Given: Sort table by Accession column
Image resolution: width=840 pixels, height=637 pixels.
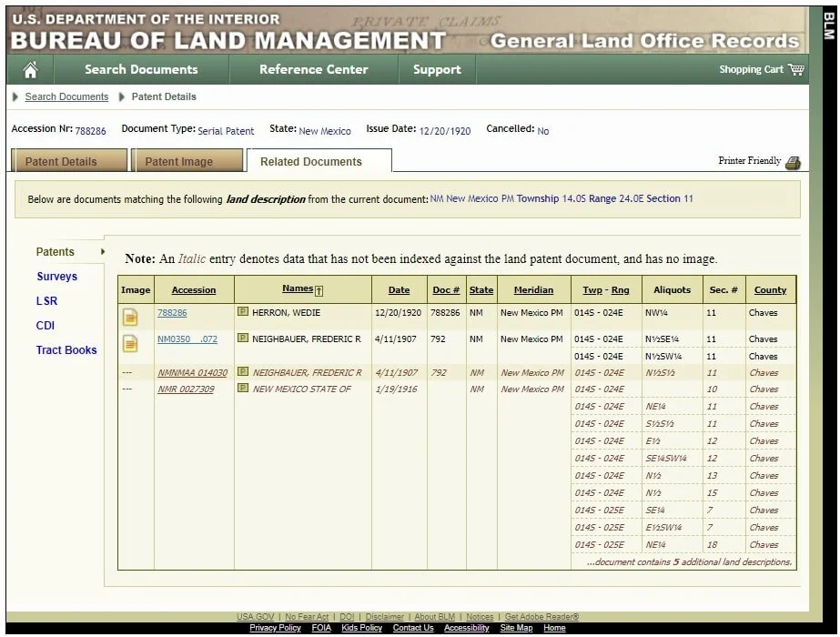Looking at the screenshot, I should point(194,290).
